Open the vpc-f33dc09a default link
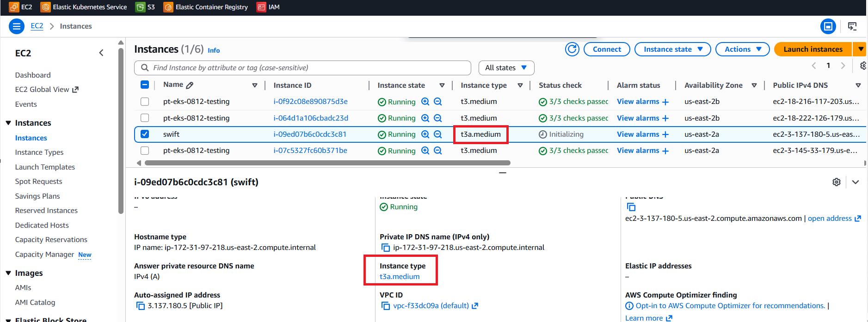 point(435,306)
